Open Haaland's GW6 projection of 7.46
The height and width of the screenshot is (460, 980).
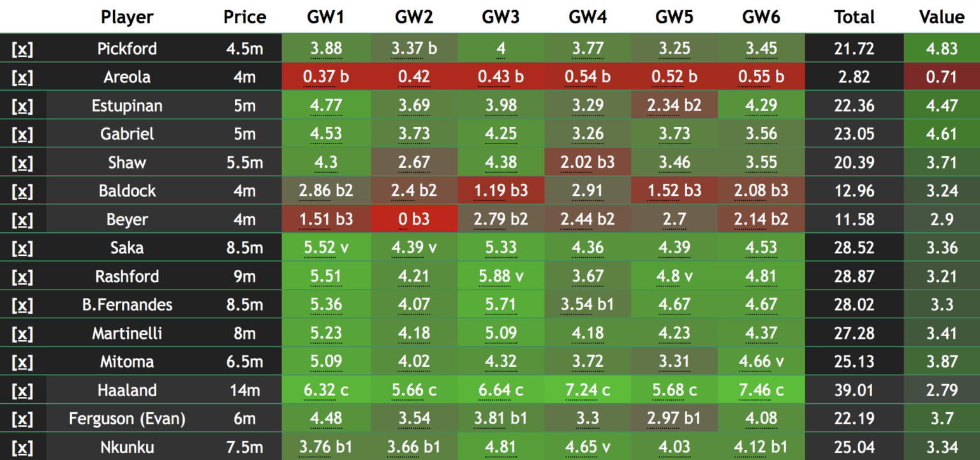pyautogui.click(x=761, y=389)
